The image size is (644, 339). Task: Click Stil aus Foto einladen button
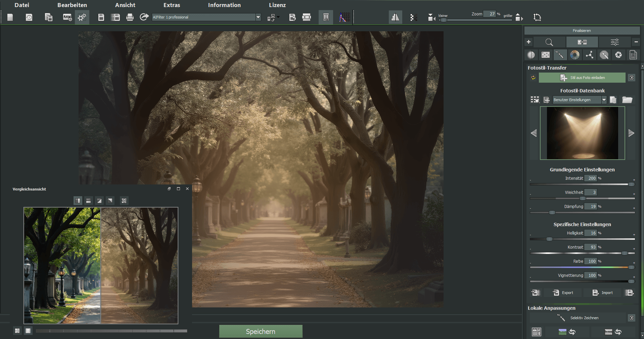[582, 78]
